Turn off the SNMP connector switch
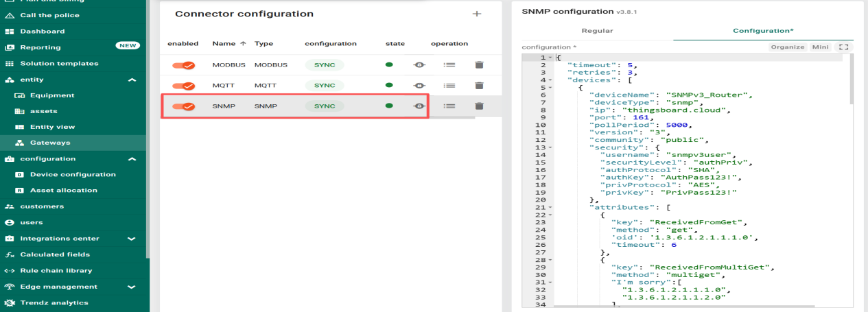 pos(184,106)
